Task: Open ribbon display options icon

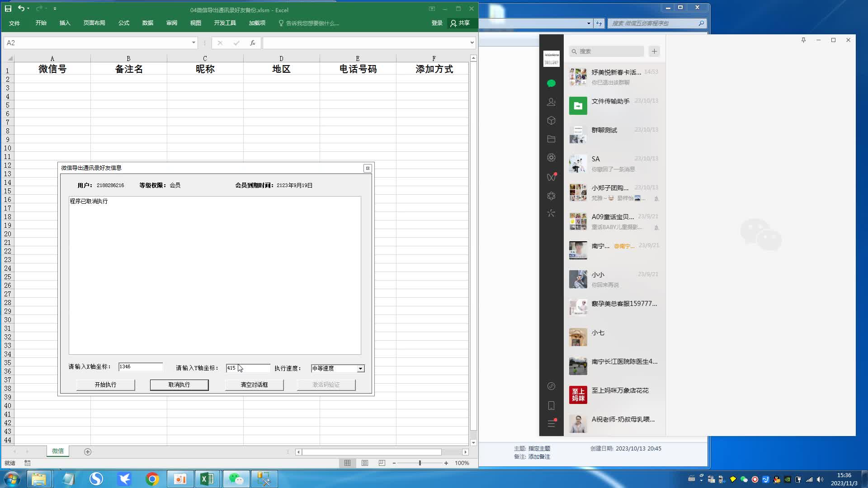Action: point(432,9)
